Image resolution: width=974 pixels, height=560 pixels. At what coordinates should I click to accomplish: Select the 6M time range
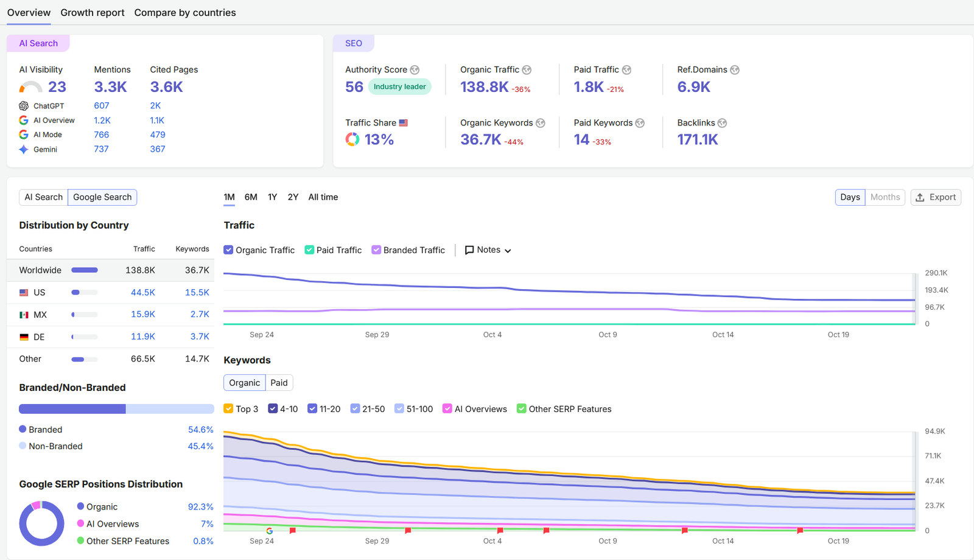(251, 197)
